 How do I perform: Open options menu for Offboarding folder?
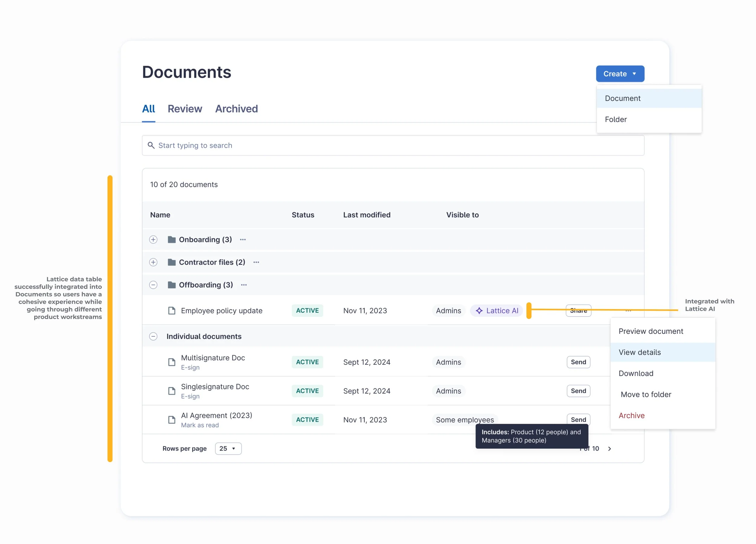coord(244,285)
